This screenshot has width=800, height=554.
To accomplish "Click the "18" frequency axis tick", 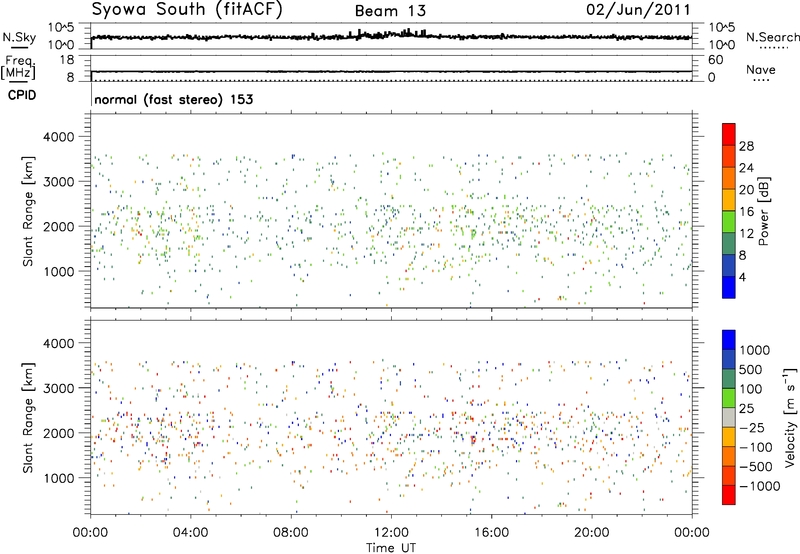I will point(67,60).
